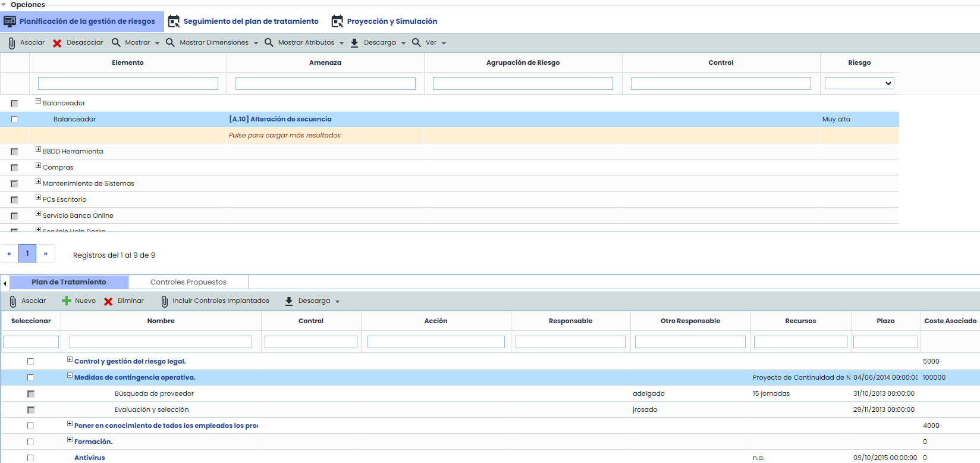Click the red X Eliminar icon
Viewport: 980px width, 463px height.
pos(108,301)
